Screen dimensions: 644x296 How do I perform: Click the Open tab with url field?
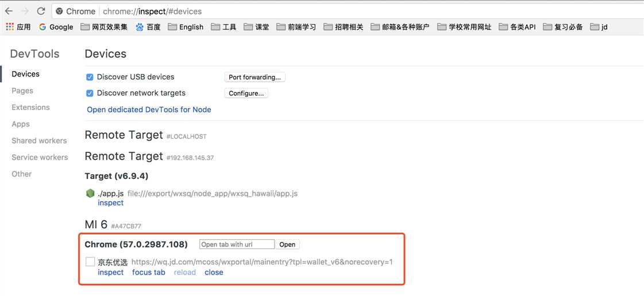[237, 244]
